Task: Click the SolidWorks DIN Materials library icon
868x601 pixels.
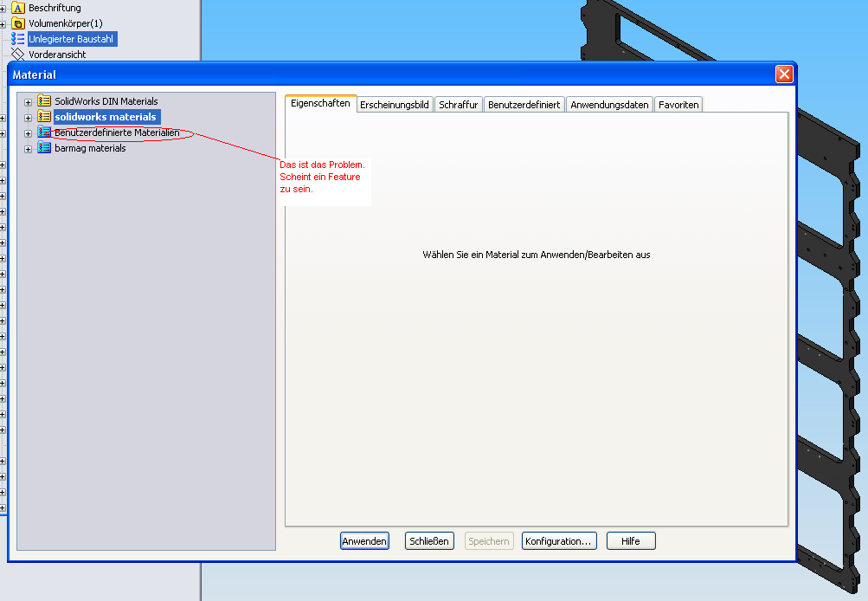Action: coord(44,100)
